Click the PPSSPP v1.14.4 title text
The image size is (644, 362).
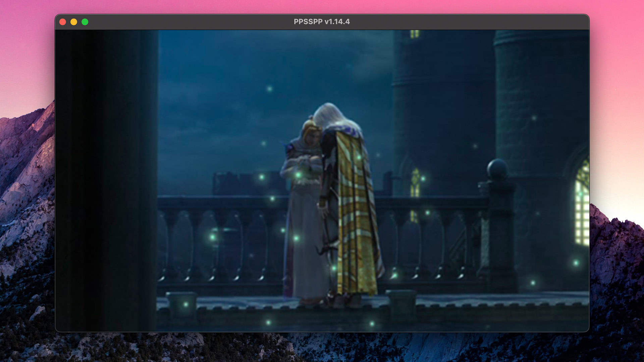coord(321,22)
